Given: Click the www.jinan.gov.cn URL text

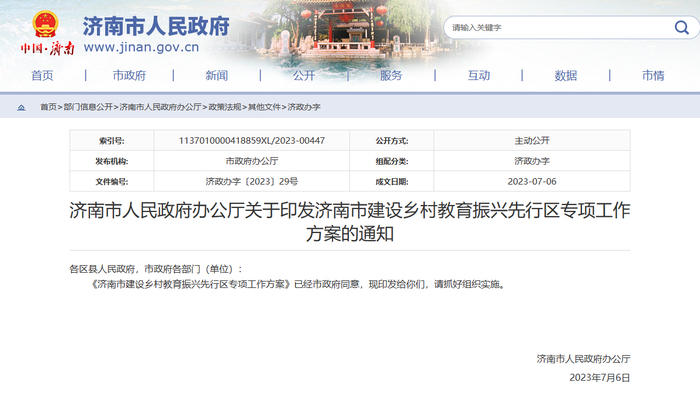Looking at the screenshot, I should 141,47.
